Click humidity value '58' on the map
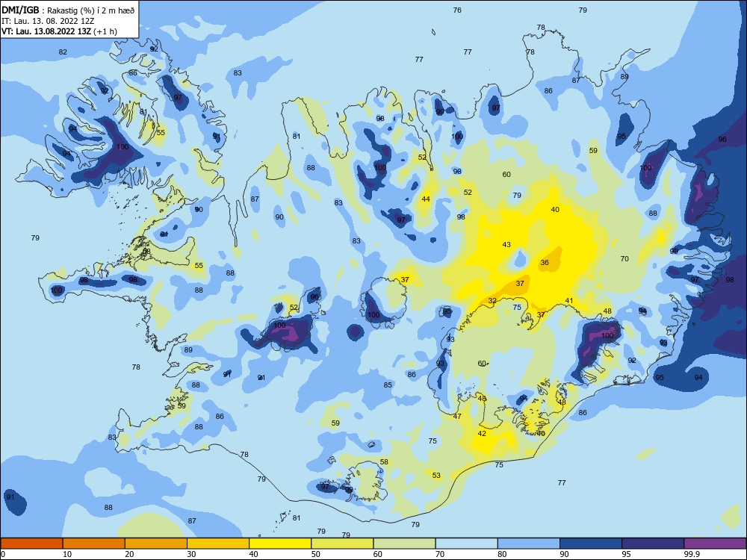The width and height of the screenshot is (747, 560). (384, 461)
